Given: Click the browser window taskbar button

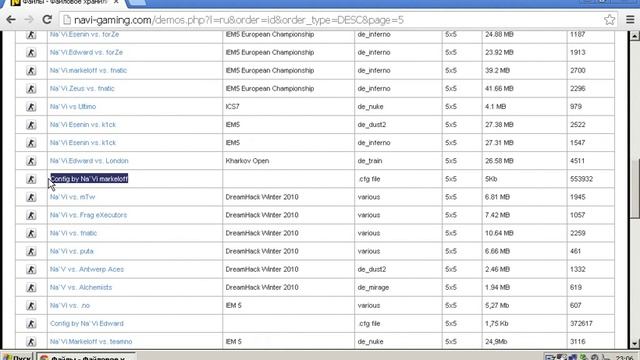Looking at the screenshot, I should pos(86,357).
